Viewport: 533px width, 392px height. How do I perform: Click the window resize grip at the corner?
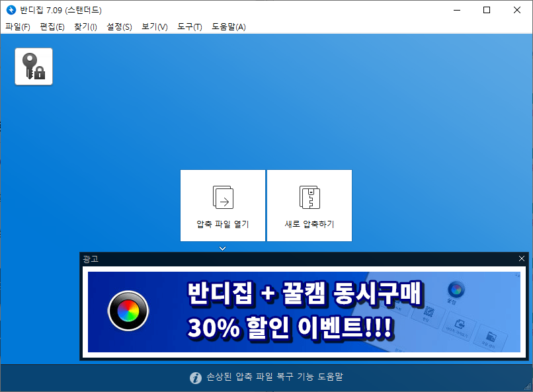tap(528, 387)
